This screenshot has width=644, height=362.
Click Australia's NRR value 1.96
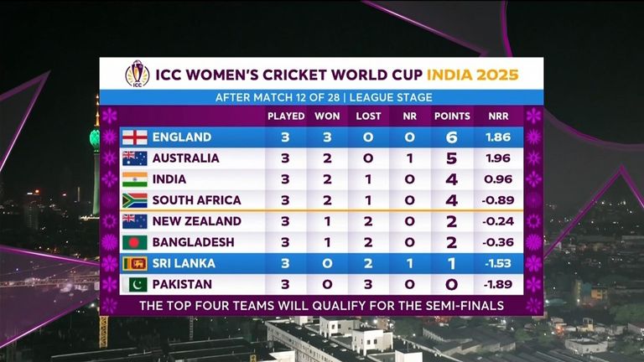[497, 158]
